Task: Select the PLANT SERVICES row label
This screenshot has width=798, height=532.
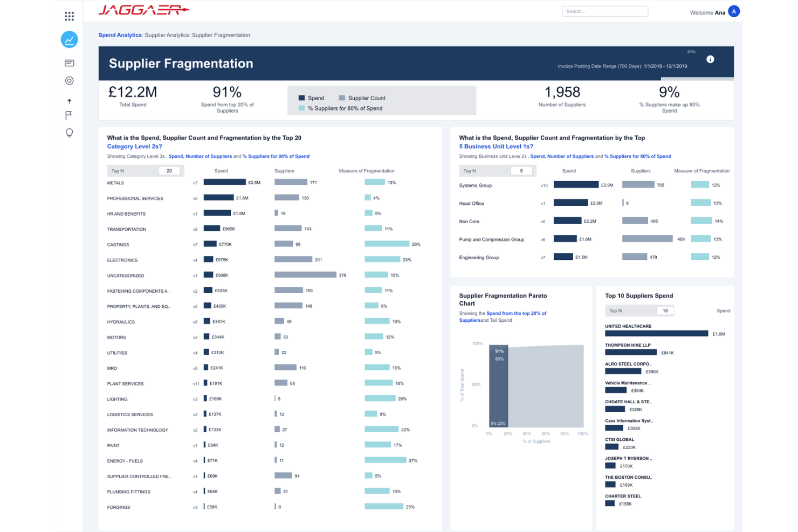Action: click(125, 384)
